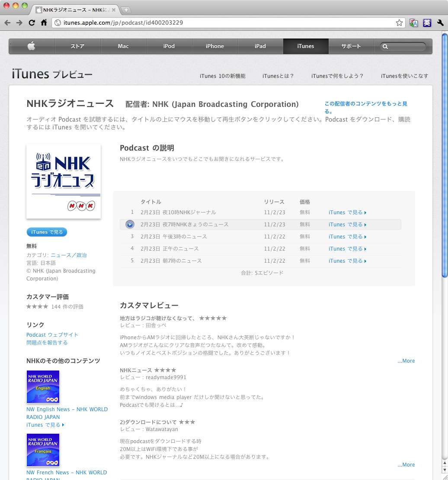The width and height of the screenshot is (448, 480).
Task: Select episode title 2月23日 夜10時NHKジャーナル
Action: coord(178,213)
